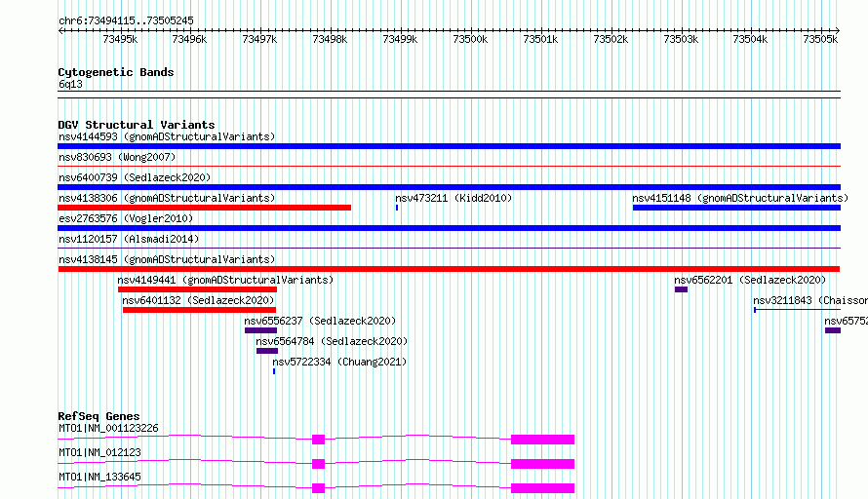Screen dimensions: 868x499
Task: Select the thin blue nsv3211843 variant line
Action: 797,310
